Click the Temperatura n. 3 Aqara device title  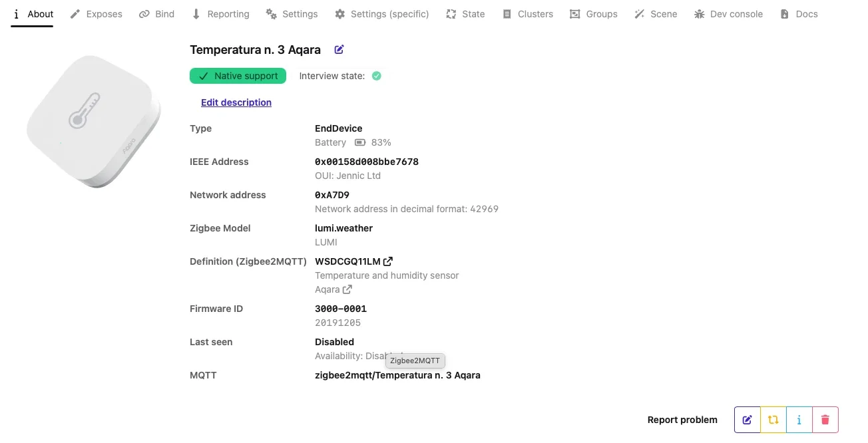[x=255, y=50]
